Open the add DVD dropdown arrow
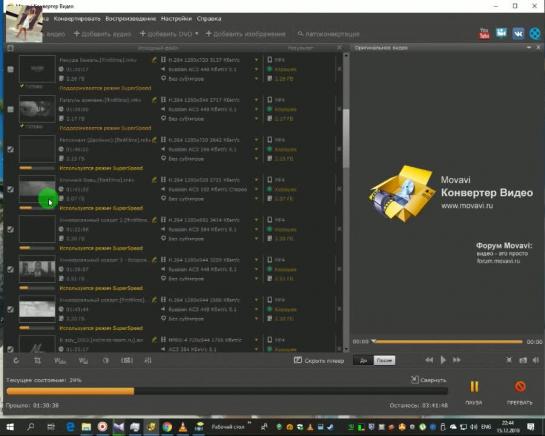Screen dimensions: 545x436 point(197,34)
